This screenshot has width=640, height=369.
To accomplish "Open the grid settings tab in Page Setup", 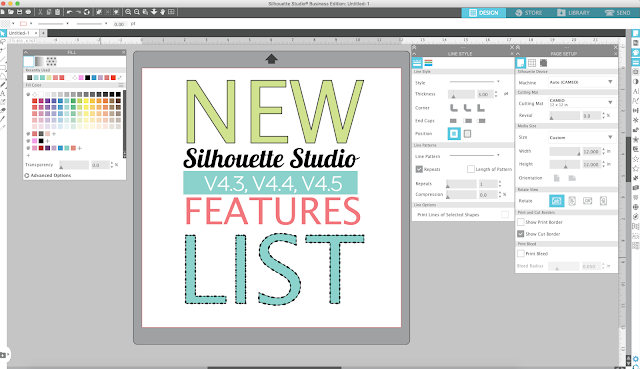I will (532, 63).
